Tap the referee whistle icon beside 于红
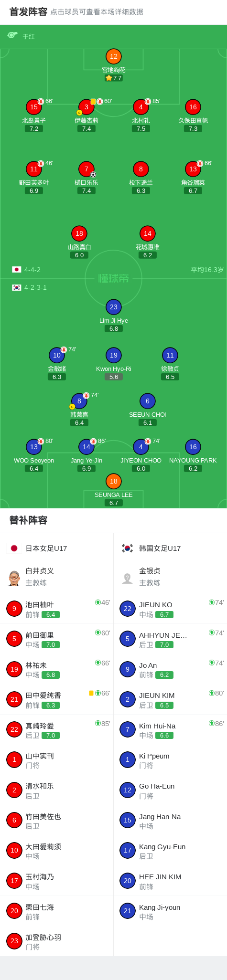Screen dimensions: 227x980 12,35
